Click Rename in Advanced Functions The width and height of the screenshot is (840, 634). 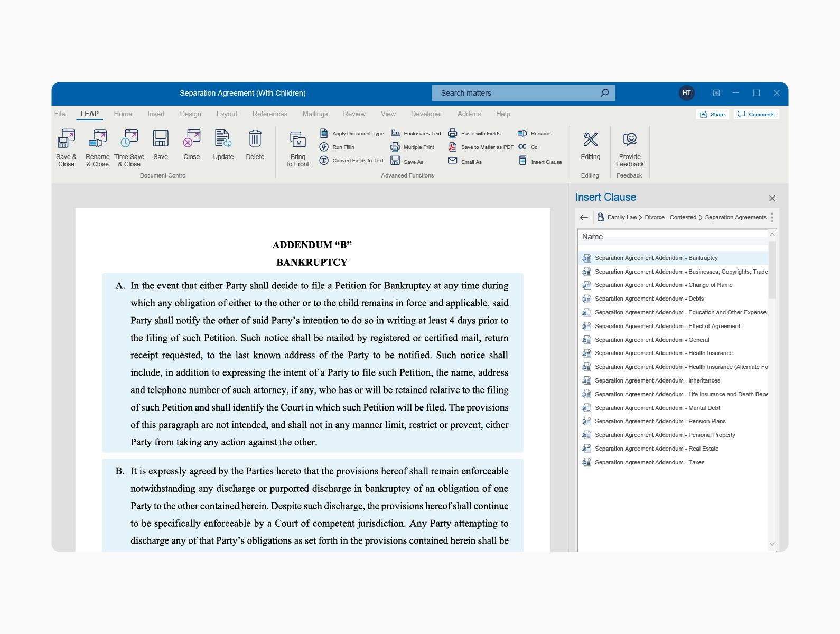[534, 134]
